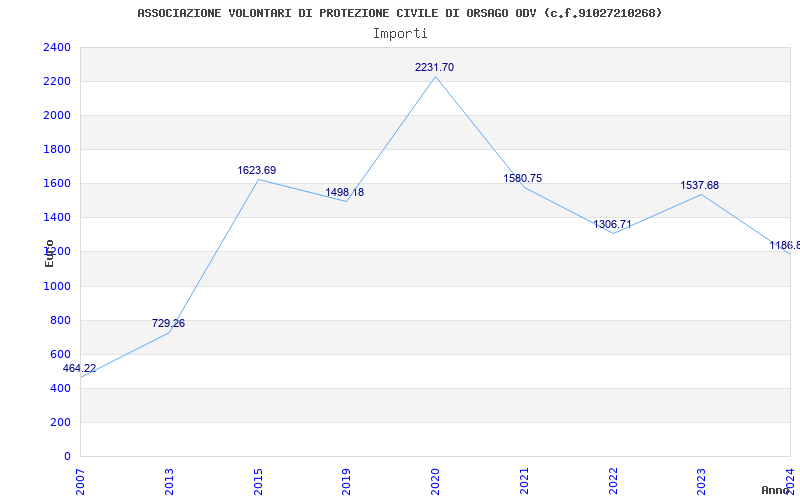Viewport: 800px width, 500px height.
Task: Select the 1623.69 data label
Action: (257, 170)
